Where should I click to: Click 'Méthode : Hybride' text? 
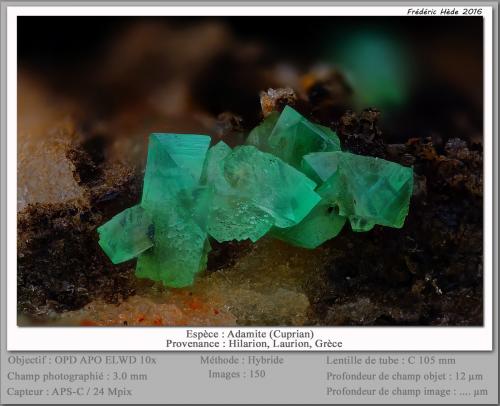[242, 360]
